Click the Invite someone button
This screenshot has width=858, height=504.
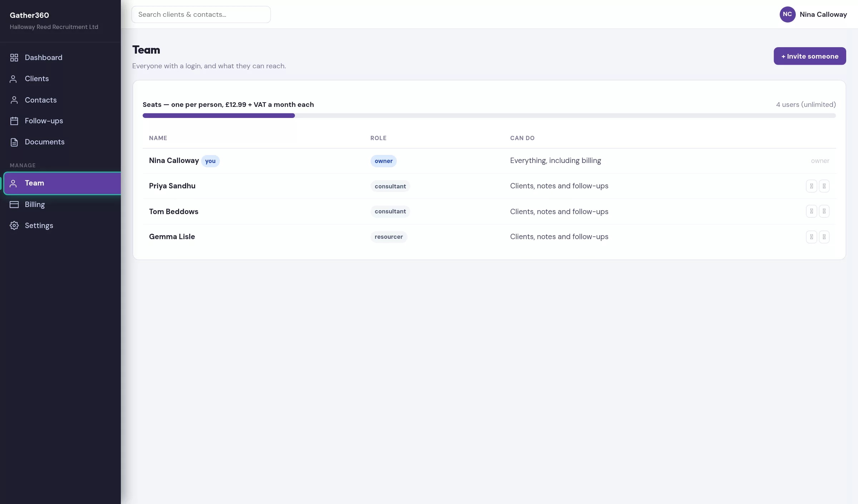coord(810,56)
